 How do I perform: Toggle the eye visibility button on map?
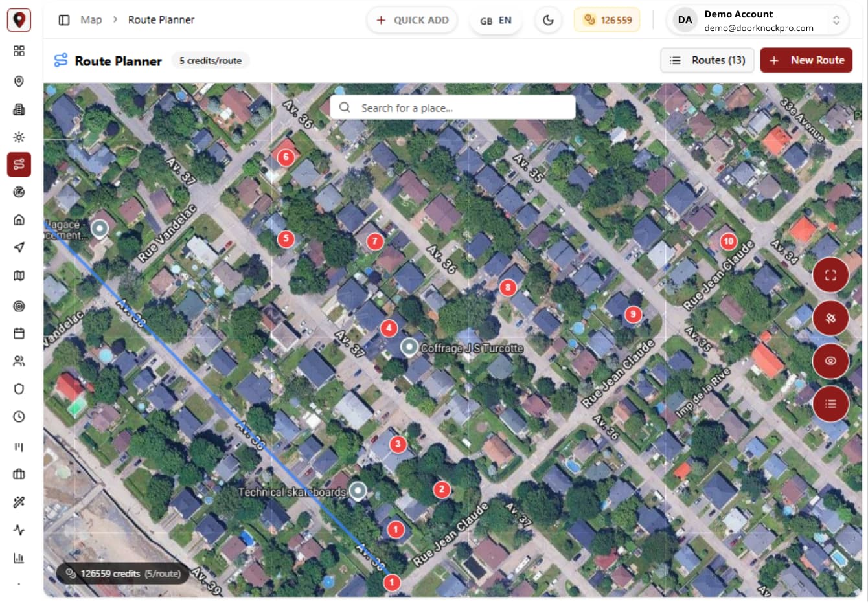(830, 361)
